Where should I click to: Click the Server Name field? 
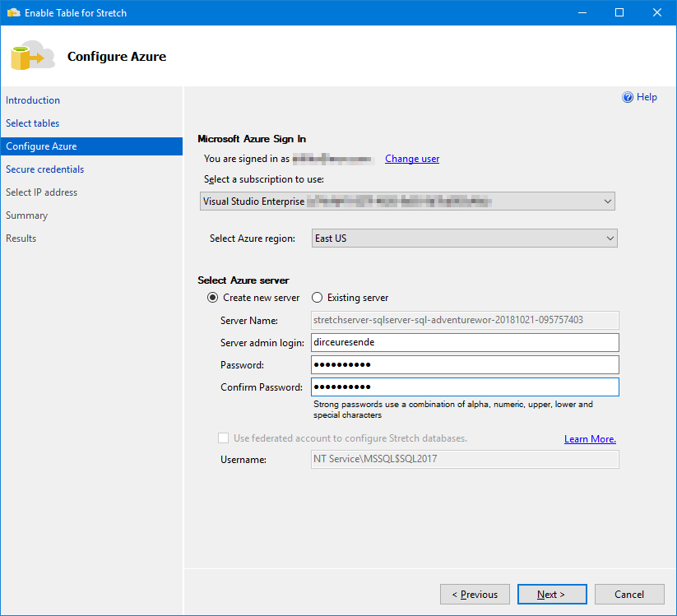[465, 320]
